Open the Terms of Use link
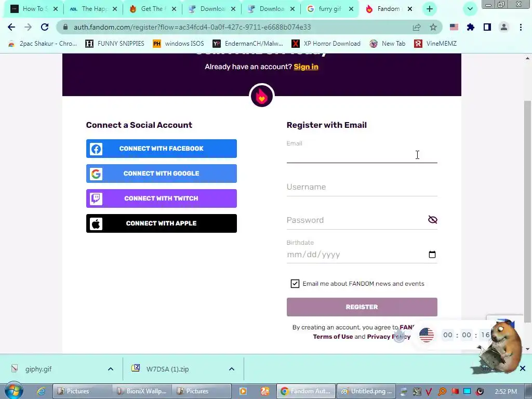The height and width of the screenshot is (399, 532). [333, 337]
